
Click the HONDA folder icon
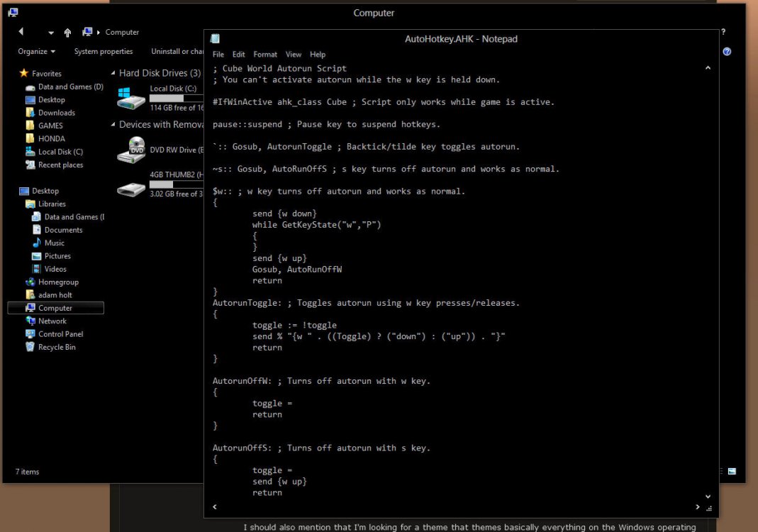30,139
